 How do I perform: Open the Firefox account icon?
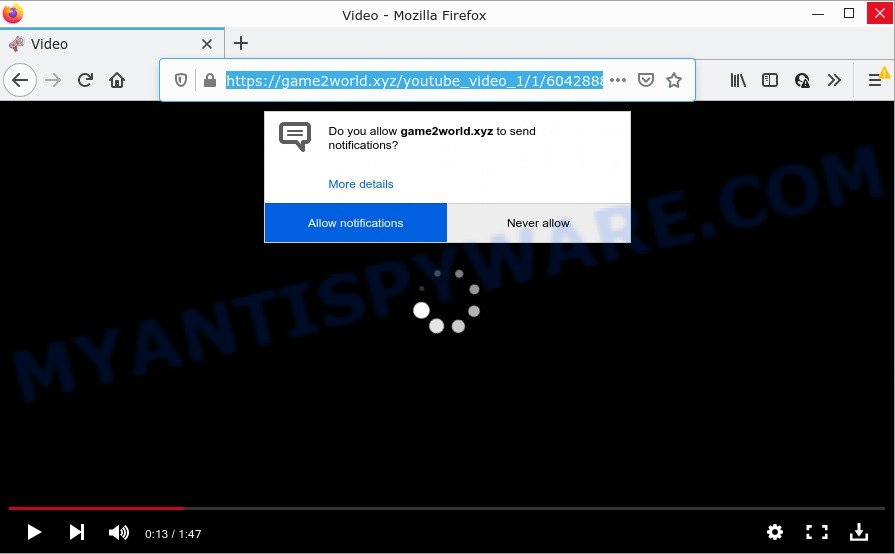point(802,80)
